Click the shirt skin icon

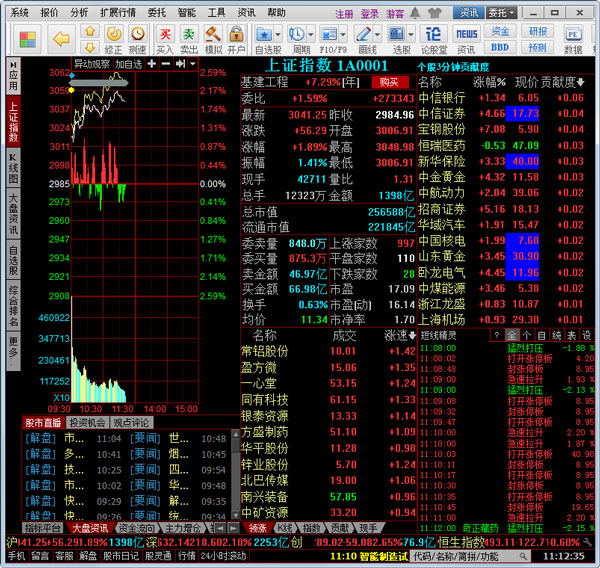point(435,13)
